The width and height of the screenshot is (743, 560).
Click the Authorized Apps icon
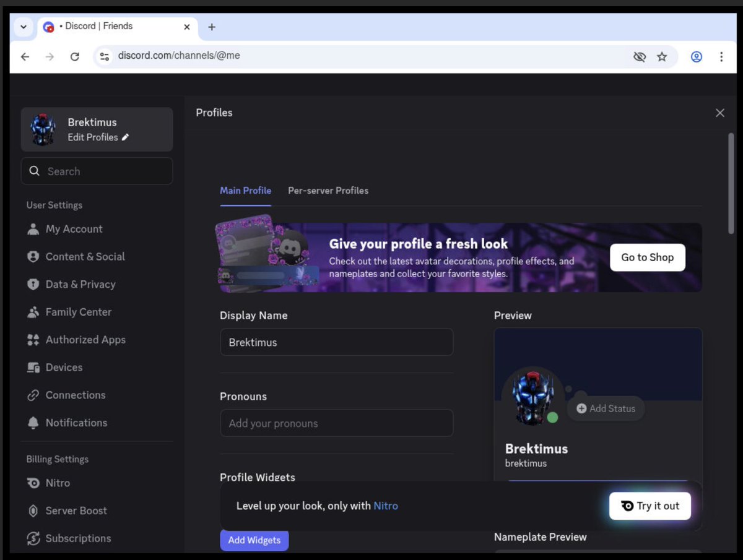pyautogui.click(x=33, y=340)
